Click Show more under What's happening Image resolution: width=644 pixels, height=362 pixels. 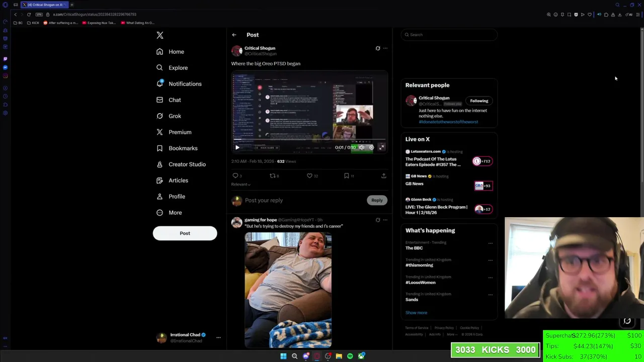coord(416,313)
